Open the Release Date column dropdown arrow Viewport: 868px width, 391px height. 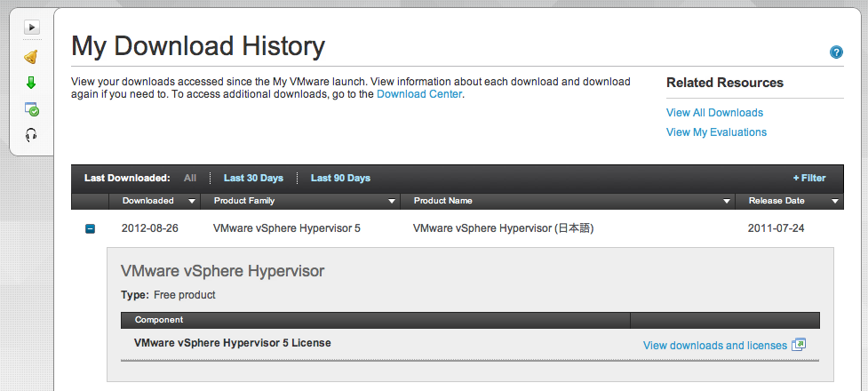pyautogui.click(x=835, y=201)
